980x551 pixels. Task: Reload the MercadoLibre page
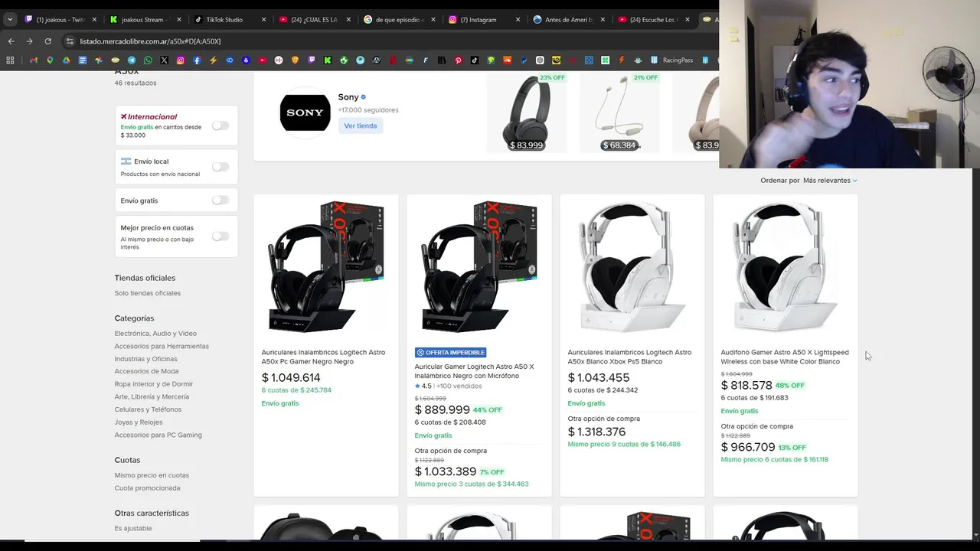[x=47, y=41]
